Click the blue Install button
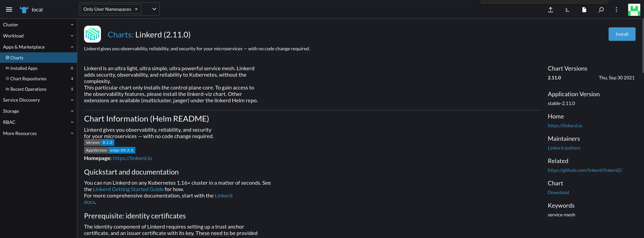 click(622, 34)
